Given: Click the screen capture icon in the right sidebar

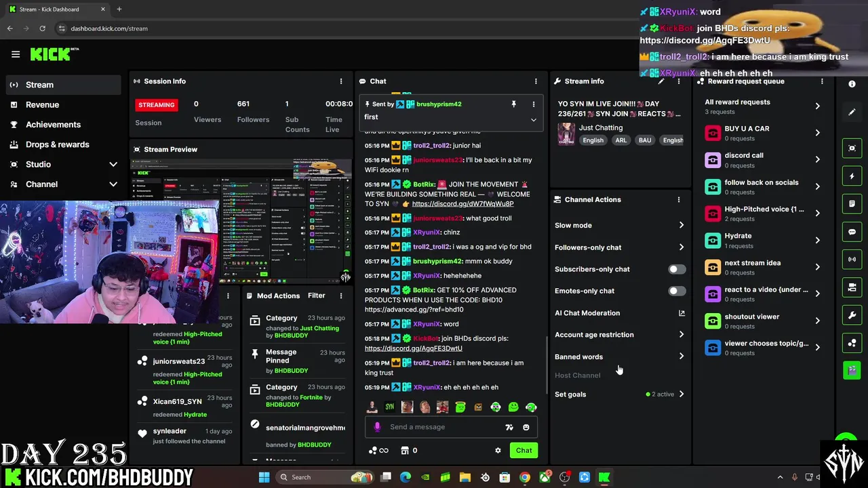Looking at the screenshot, I should click(x=852, y=148).
